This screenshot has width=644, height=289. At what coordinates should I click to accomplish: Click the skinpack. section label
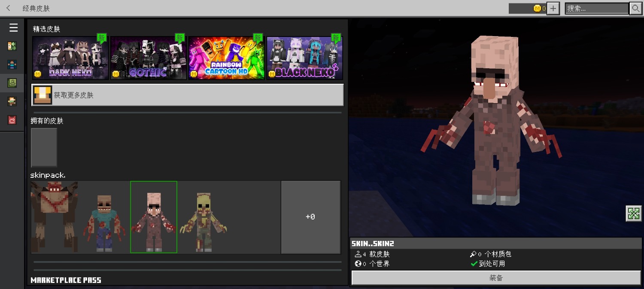click(48, 175)
